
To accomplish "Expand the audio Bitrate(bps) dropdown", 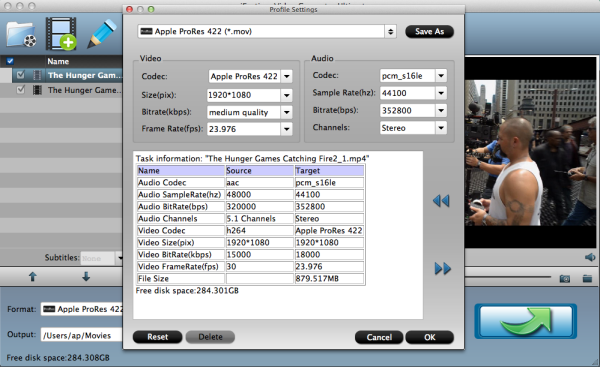I will pos(441,110).
